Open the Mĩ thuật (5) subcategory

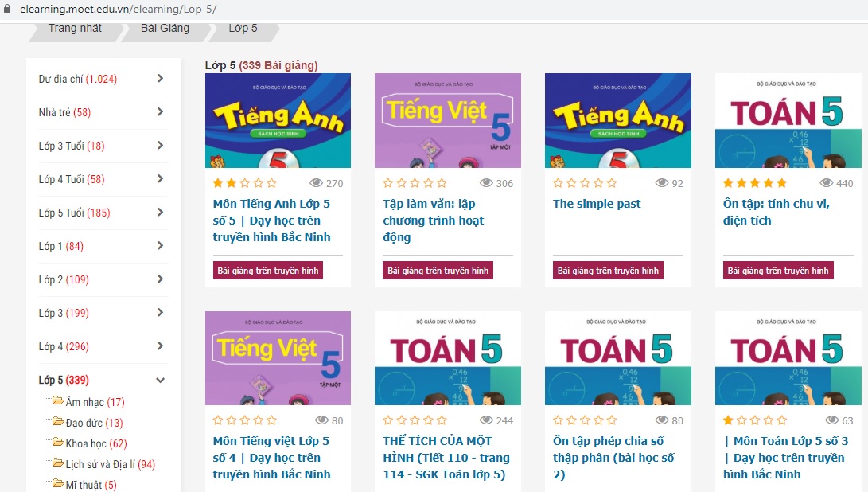coord(91,486)
